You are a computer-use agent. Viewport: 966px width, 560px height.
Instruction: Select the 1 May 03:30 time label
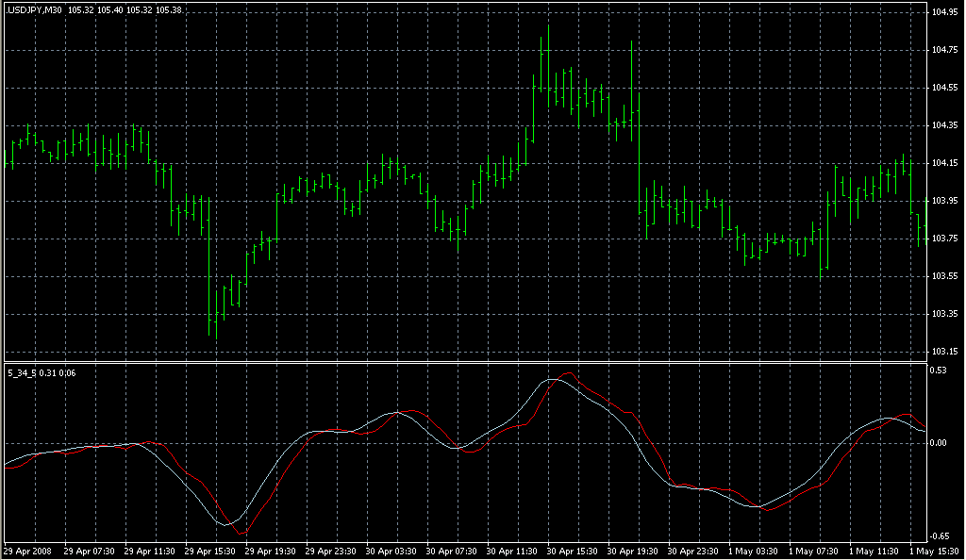[754, 550]
